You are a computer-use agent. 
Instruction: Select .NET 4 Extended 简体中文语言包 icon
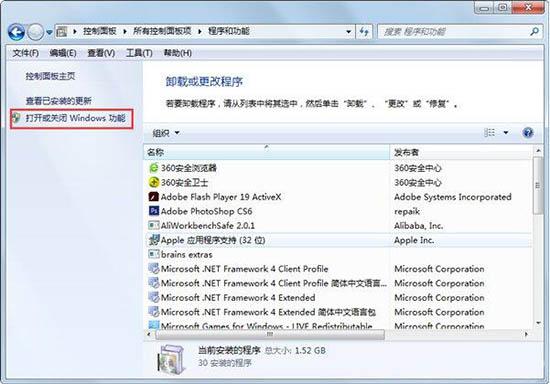click(x=154, y=312)
